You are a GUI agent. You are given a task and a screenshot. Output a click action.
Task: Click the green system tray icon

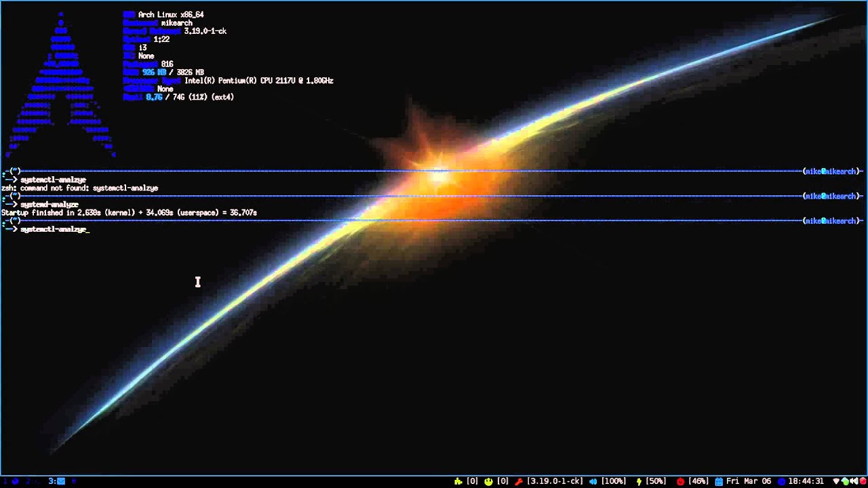coord(846,481)
